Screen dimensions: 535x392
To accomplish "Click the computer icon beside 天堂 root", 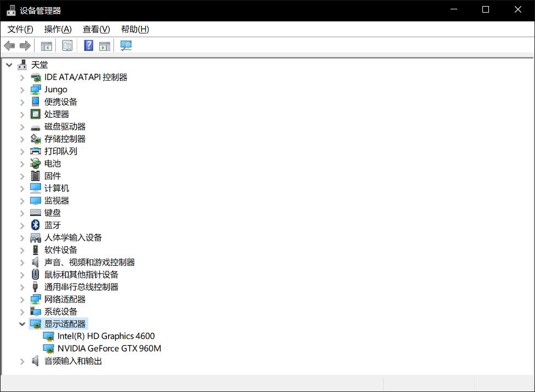I will coord(22,65).
